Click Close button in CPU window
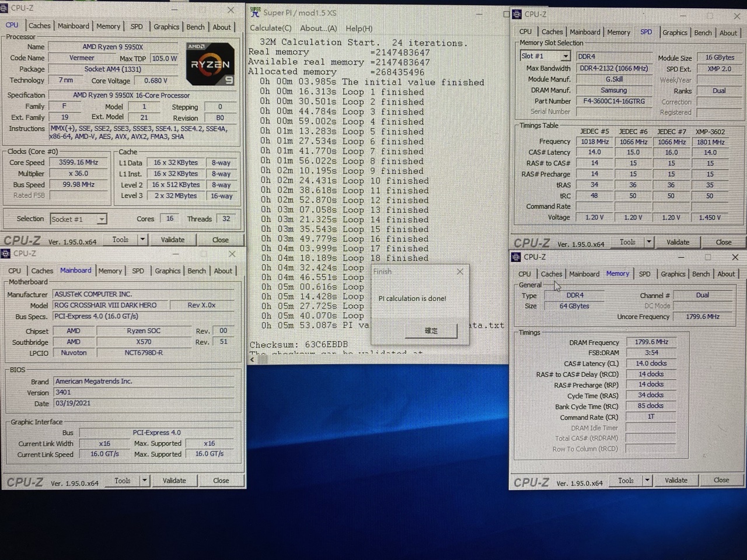 point(221,240)
